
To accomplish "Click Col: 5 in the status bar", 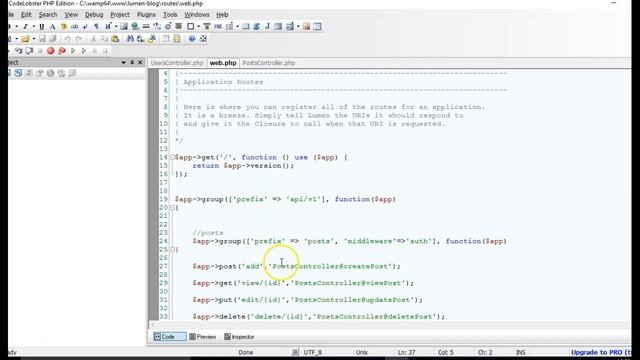I will tap(445, 352).
